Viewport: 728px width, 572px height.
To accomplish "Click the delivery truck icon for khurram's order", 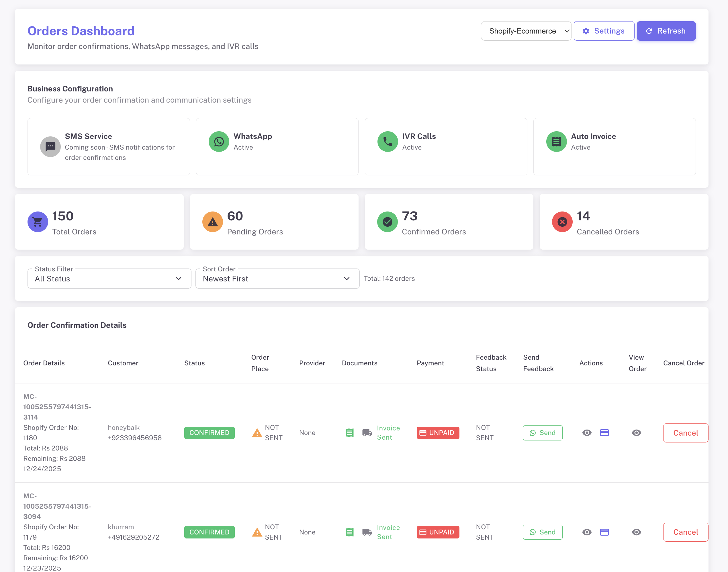I will click(x=367, y=532).
